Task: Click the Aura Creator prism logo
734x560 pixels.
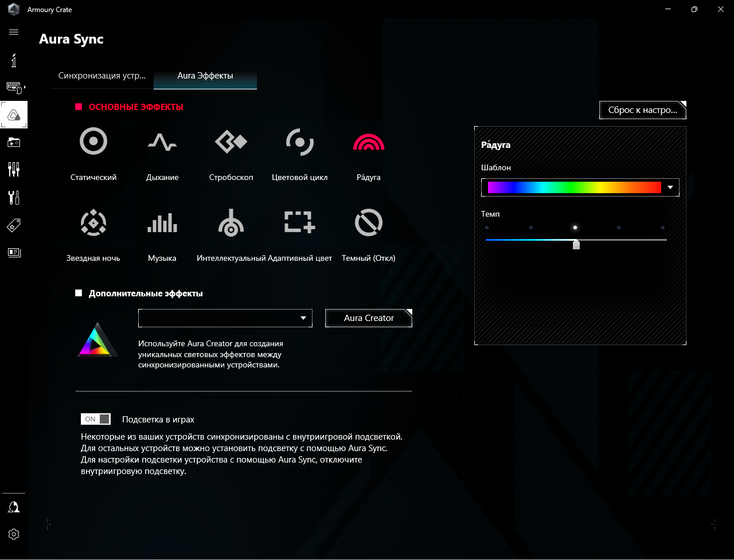Action: [x=98, y=340]
